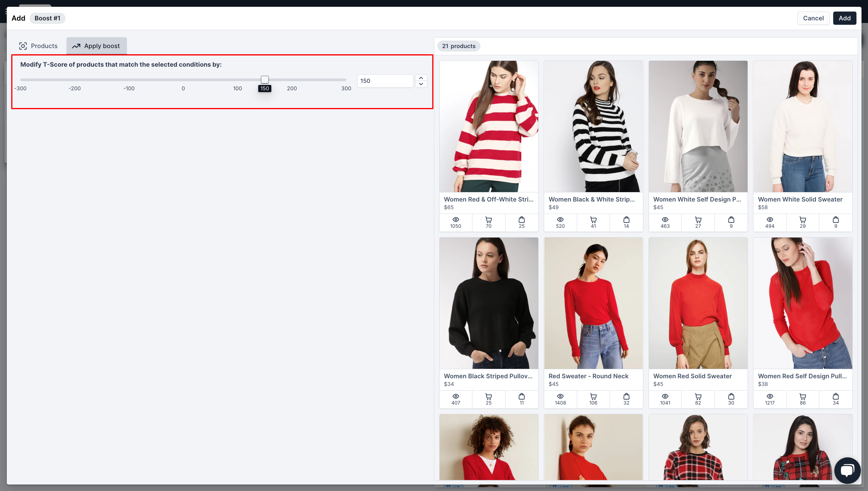The height and width of the screenshot is (491, 868).
Task: Click views eye icon for Women Black & White Striped
Action: (x=560, y=220)
